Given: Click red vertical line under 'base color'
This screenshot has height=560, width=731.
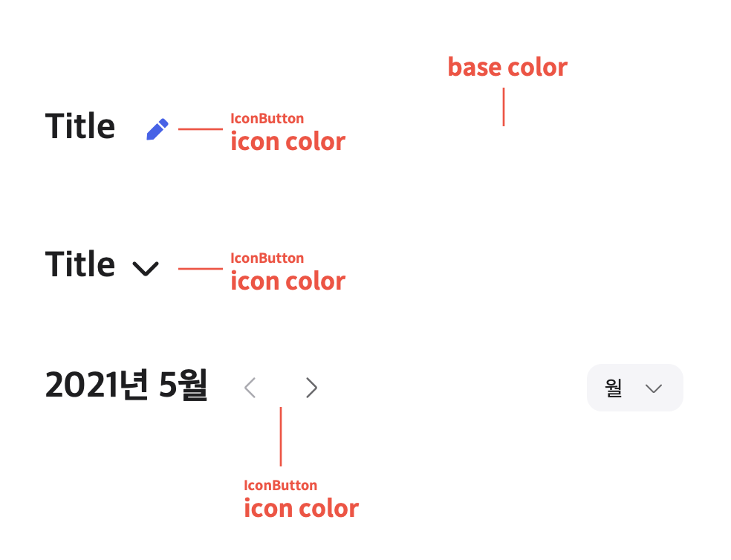Looking at the screenshot, I should [x=504, y=107].
